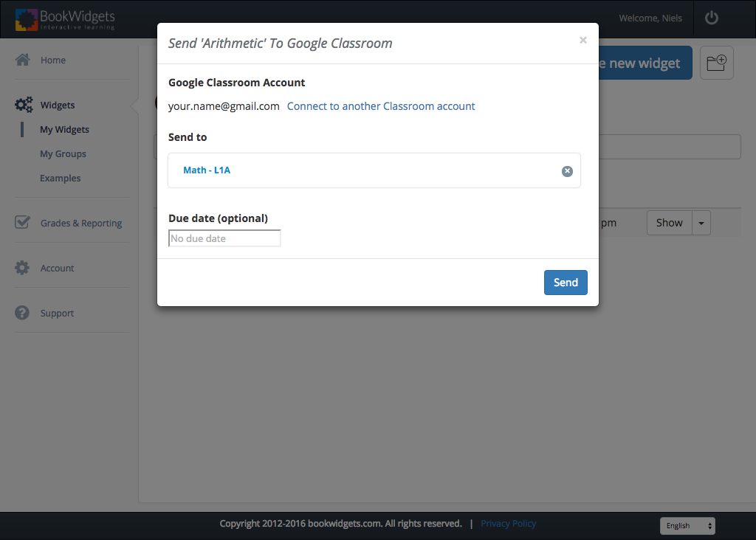Image resolution: width=756 pixels, height=540 pixels.
Task: Go to Examples in the sidebar
Action: (x=60, y=178)
